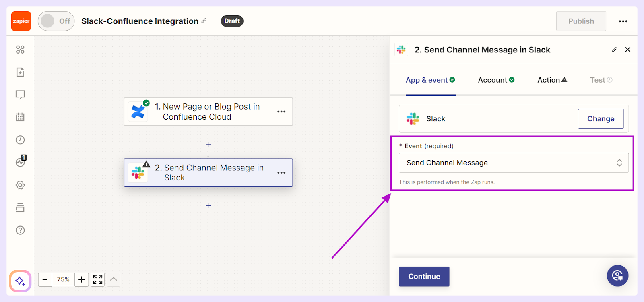Screen dimensions: 644x302
Task: Click the Zapier logo home icon
Action: coord(21,21)
